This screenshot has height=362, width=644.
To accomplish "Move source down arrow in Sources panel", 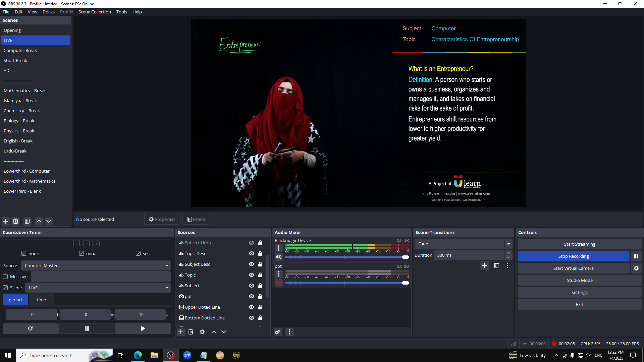I will (224, 332).
